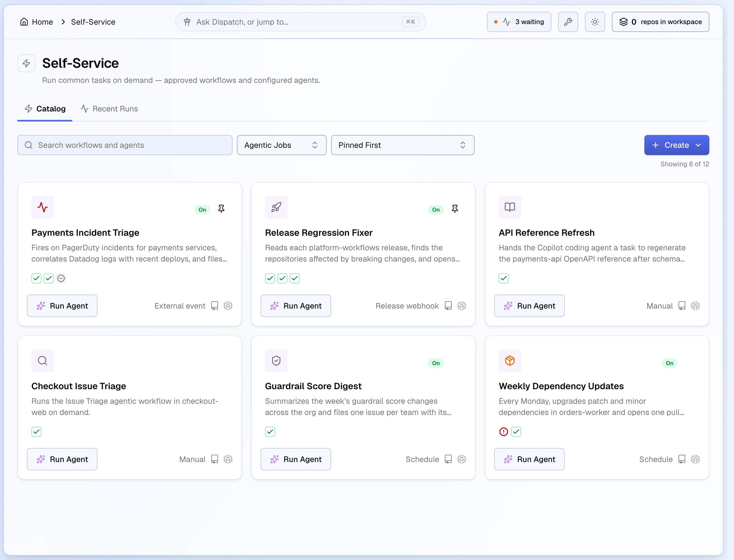Run Agent for Payments Incident Triage
This screenshot has height=560, width=734.
(x=62, y=306)
